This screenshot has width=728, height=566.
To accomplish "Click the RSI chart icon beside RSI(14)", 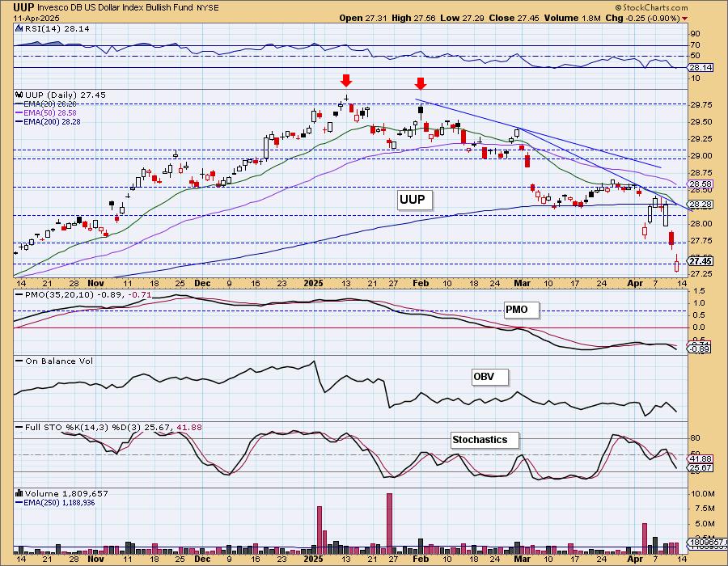I will [19, 28].
